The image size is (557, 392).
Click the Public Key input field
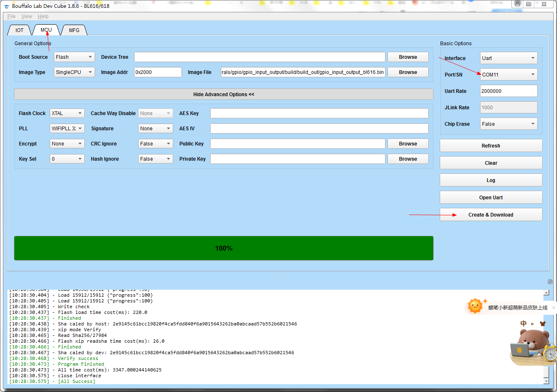coord(298,144)
